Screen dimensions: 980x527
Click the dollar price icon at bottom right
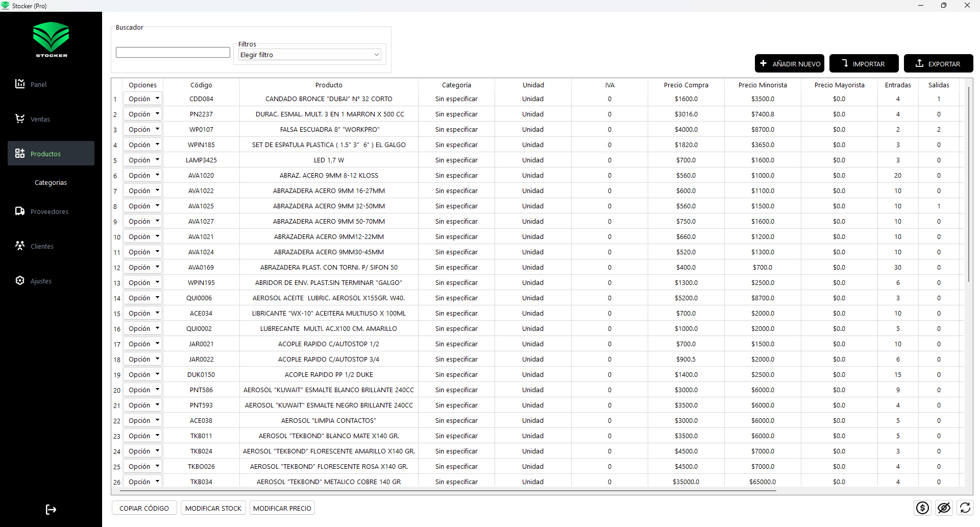pyautogui.click(x=923, y=508)
